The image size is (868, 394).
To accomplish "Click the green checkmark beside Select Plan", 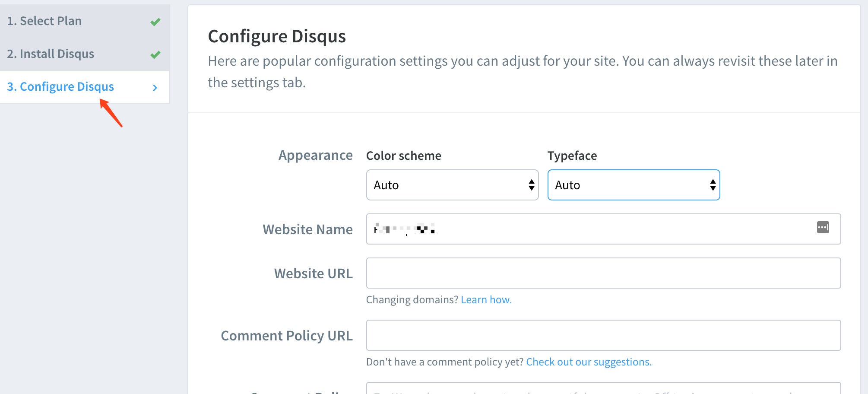I will 155,22.
